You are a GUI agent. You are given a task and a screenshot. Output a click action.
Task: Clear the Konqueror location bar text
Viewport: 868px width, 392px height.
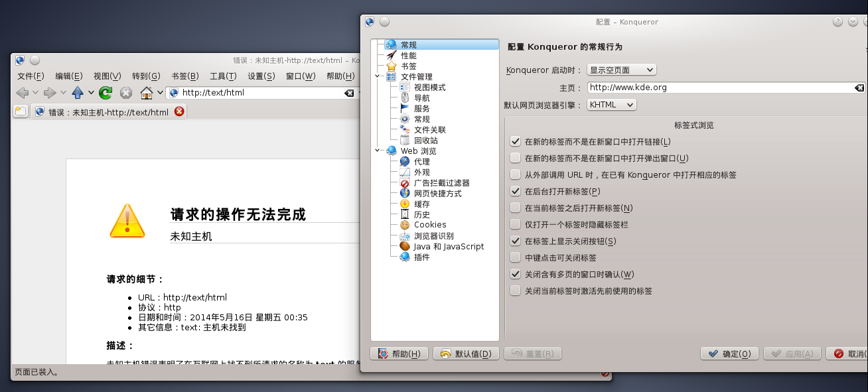pos(349,93)
